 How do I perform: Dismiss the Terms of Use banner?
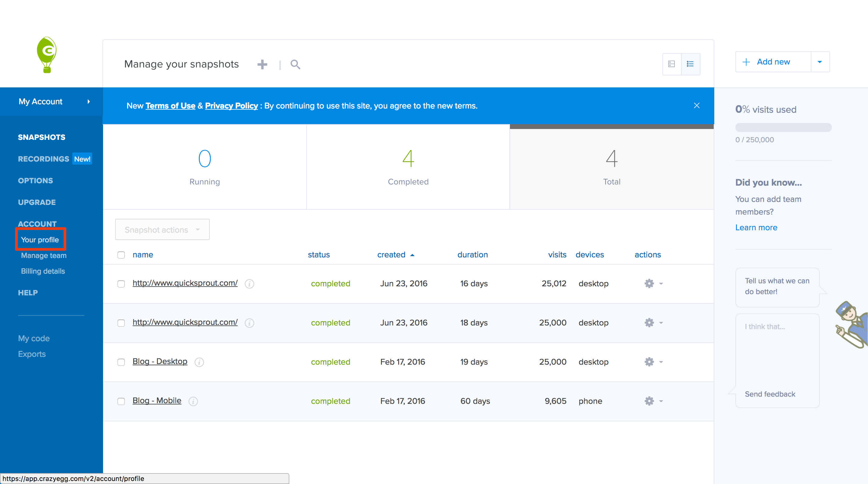[697, 105]
